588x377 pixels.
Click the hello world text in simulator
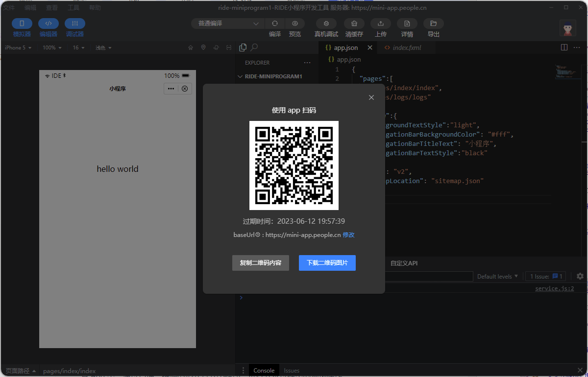click(x=118, y=169)
